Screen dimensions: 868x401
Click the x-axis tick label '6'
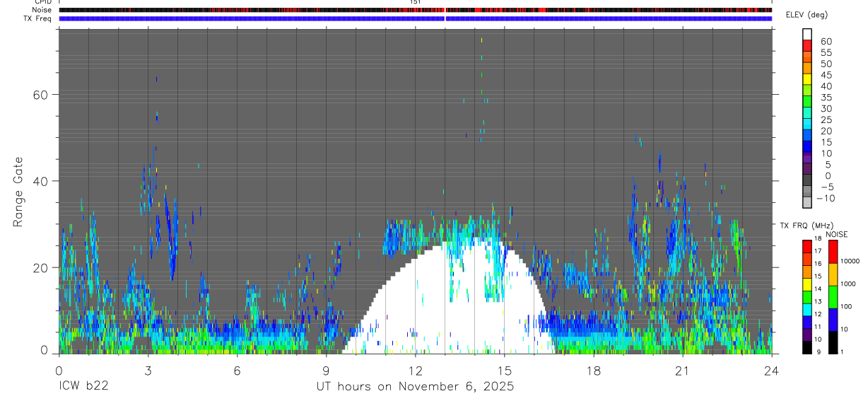pos(237,370)
